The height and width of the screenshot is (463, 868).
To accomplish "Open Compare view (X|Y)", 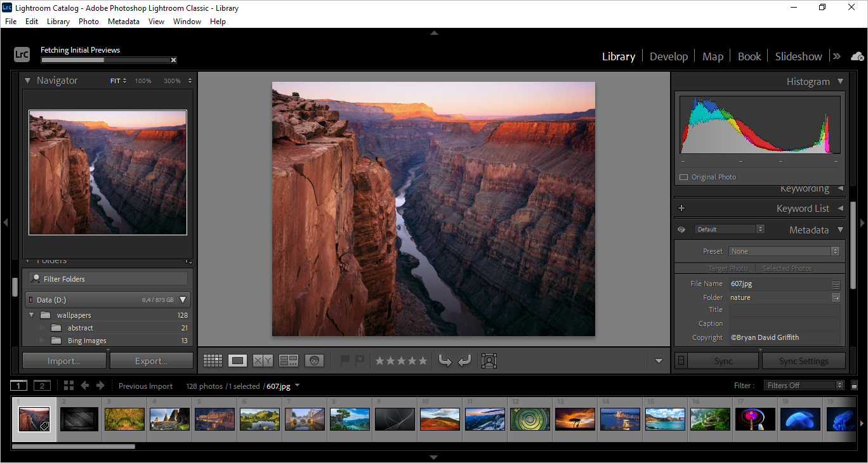I will tap(263, 361).
